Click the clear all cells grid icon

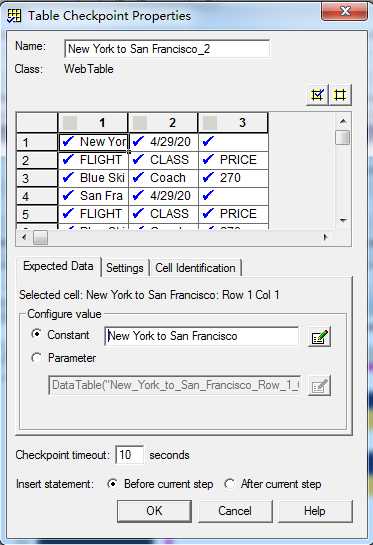(x=340, y=95)
